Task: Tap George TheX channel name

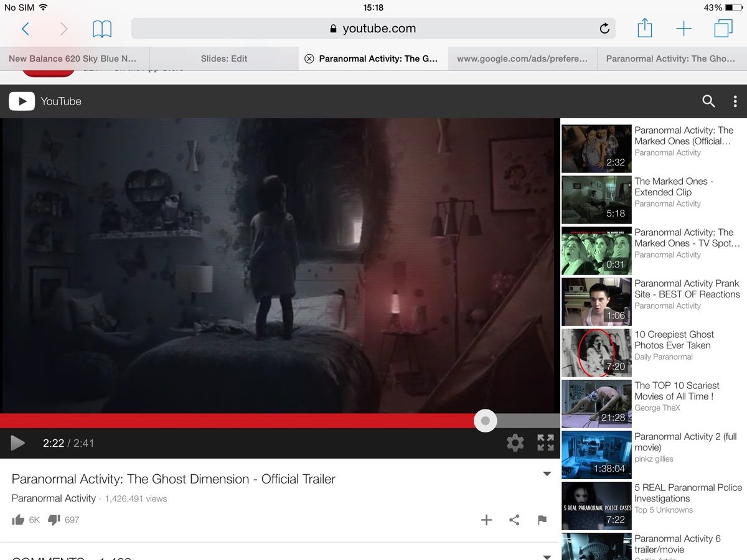Action: point(657,408)
